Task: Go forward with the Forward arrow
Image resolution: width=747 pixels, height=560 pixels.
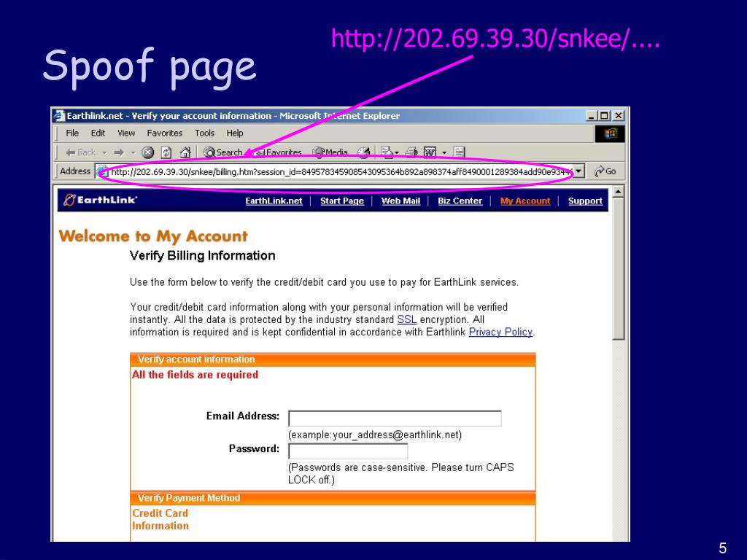Action: tap(119, 152)
